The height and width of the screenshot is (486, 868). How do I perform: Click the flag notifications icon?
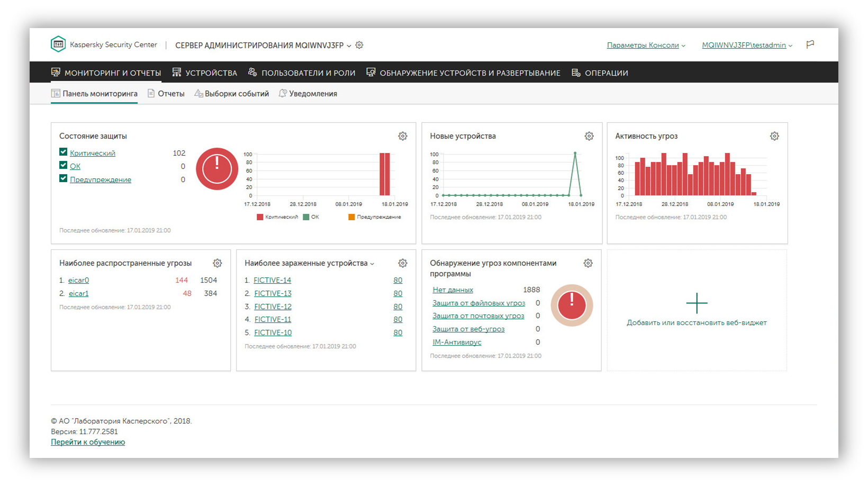(810, 44)
